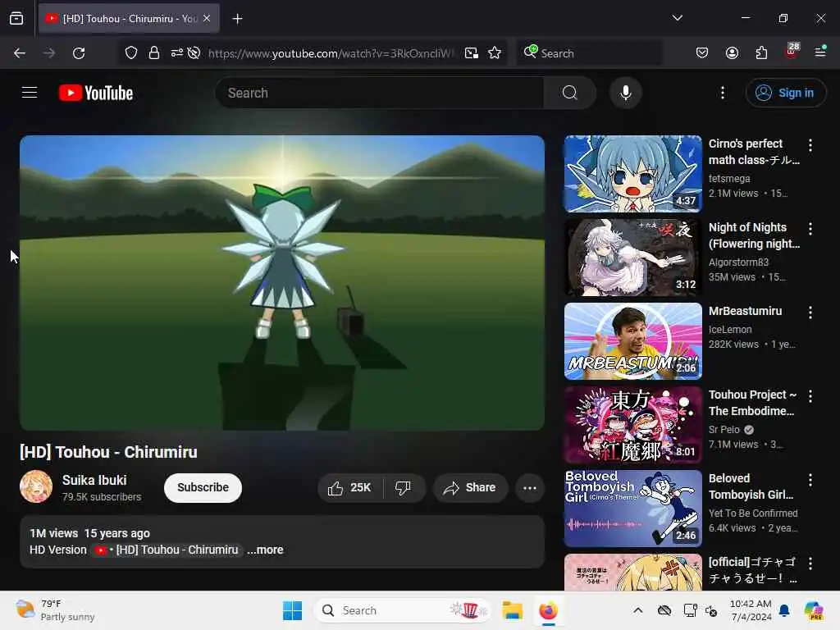This screenshot has height=630, width=840.
Task: Expand description with ...more
Action: [x=265, y=550]
